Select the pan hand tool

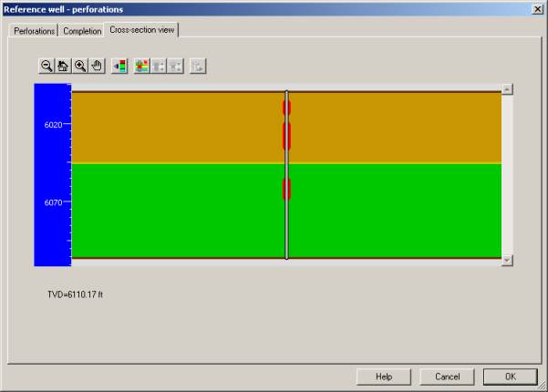click(96, 66)
